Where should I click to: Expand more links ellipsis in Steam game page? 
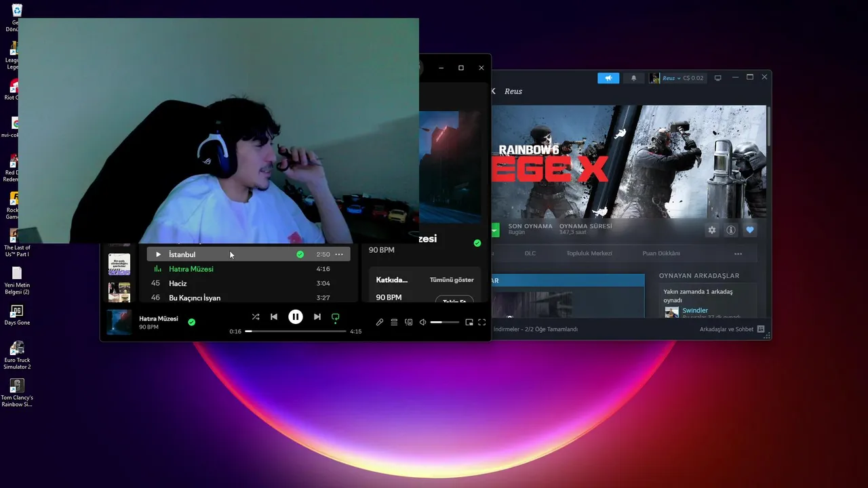[738, 253]
